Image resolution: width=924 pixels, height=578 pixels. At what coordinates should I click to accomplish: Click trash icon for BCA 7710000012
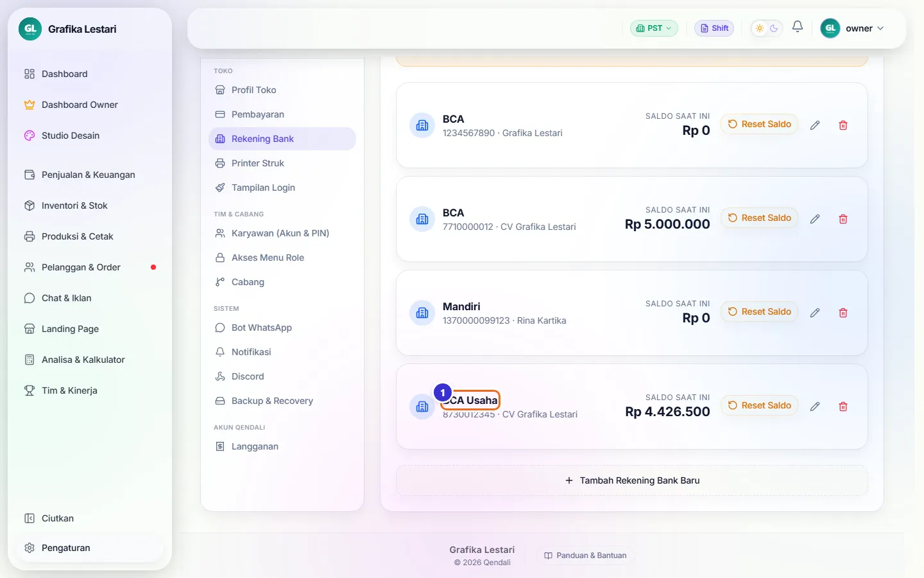tap(843, 219)
